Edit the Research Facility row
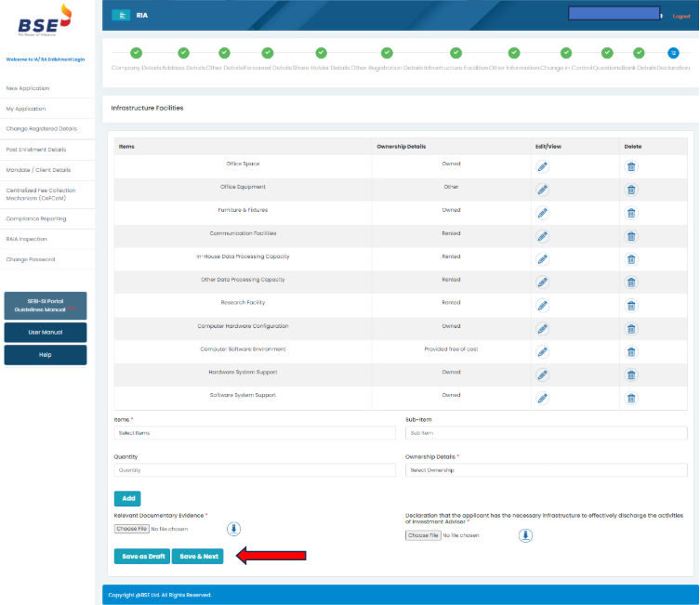This screenshot has width=700, height=605. [x=542, y=306]
